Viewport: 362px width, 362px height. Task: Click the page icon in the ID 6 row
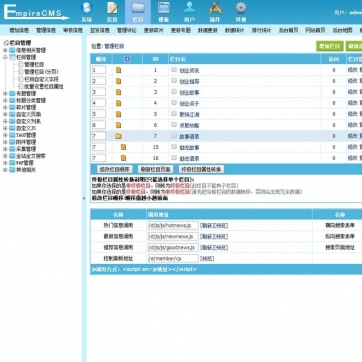[x=118, y=125]
